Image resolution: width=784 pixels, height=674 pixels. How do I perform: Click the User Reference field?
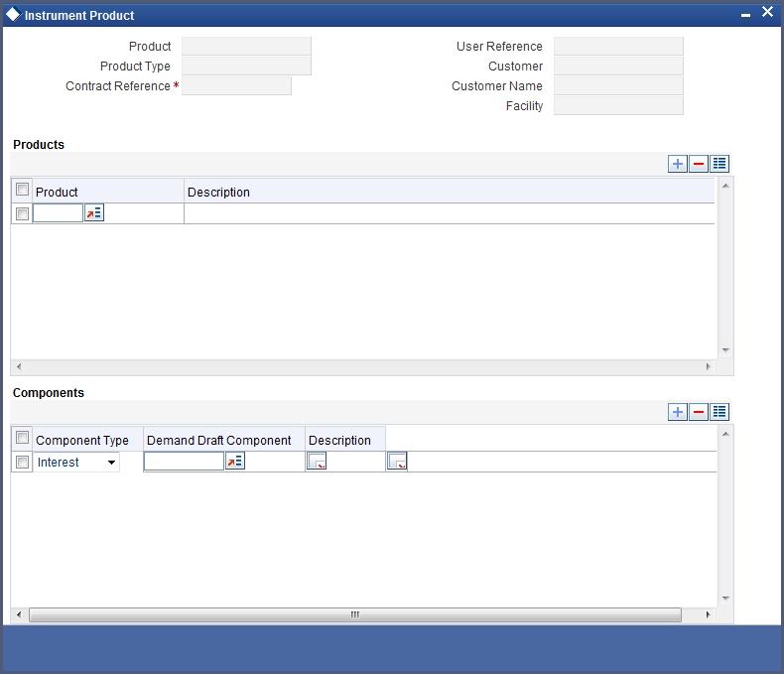[x=618, y=46]
